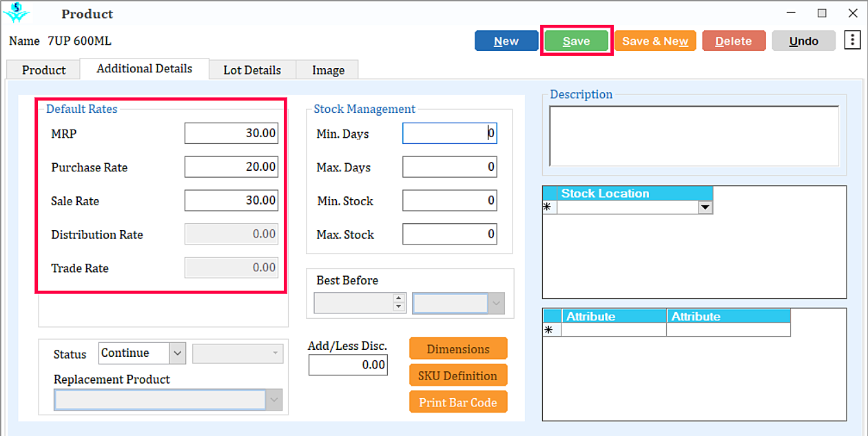Open the three-dot more options menu
This screenshot has height=436, width=868.
click(x=851, y=41)
